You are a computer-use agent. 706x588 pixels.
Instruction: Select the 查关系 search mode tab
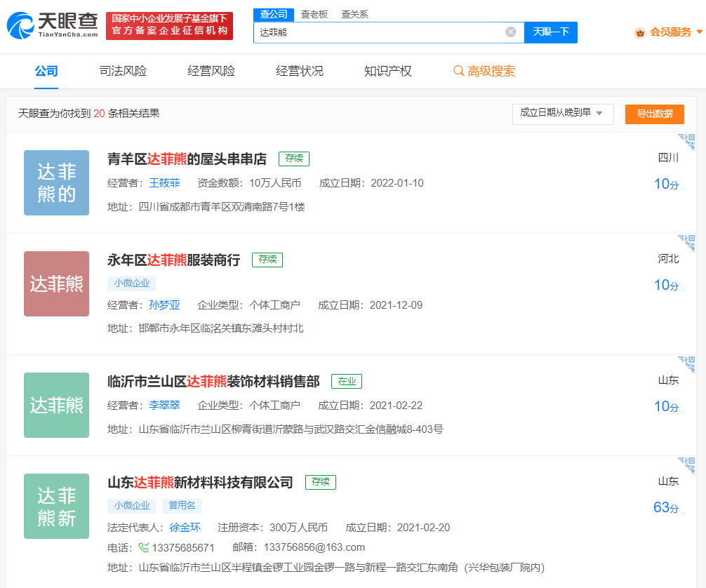354,14
